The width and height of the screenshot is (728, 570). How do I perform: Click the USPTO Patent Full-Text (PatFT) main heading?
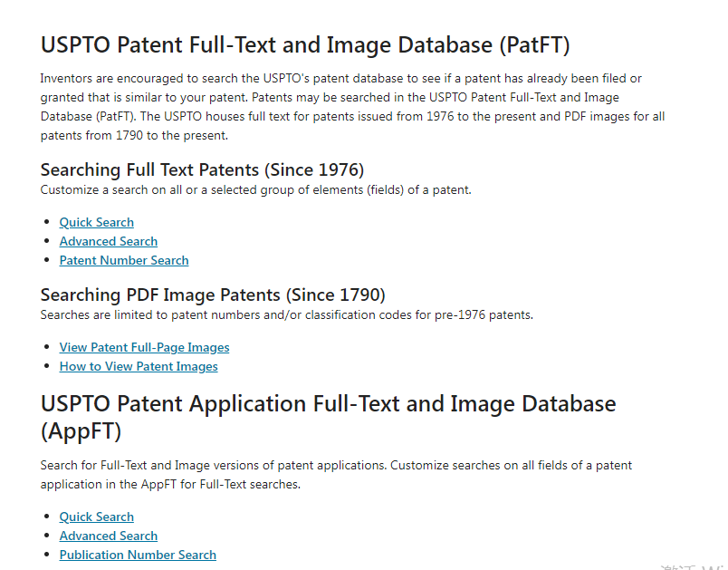305,45
